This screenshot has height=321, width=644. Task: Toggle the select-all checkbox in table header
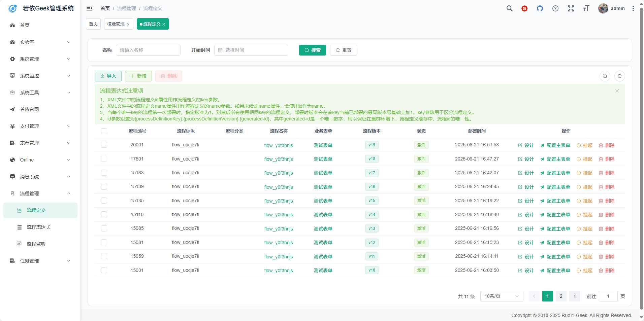pyautogui.click(x=104, y=131)
